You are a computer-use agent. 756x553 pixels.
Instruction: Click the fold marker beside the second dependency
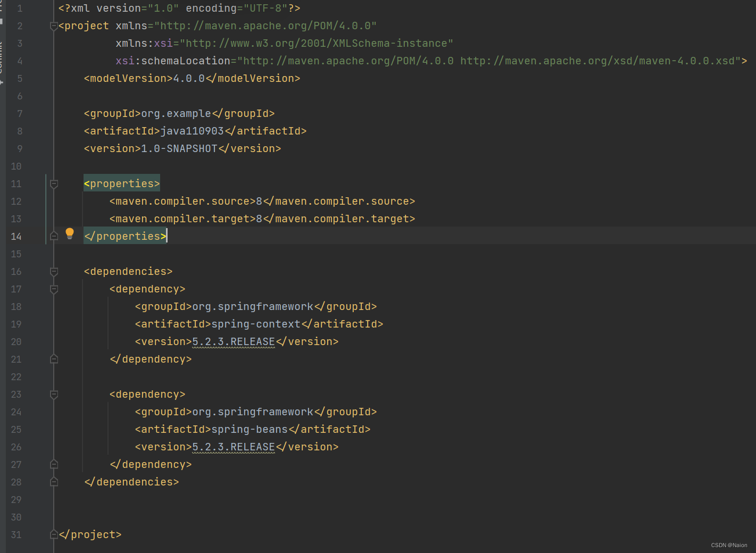[x=53, y=395]
